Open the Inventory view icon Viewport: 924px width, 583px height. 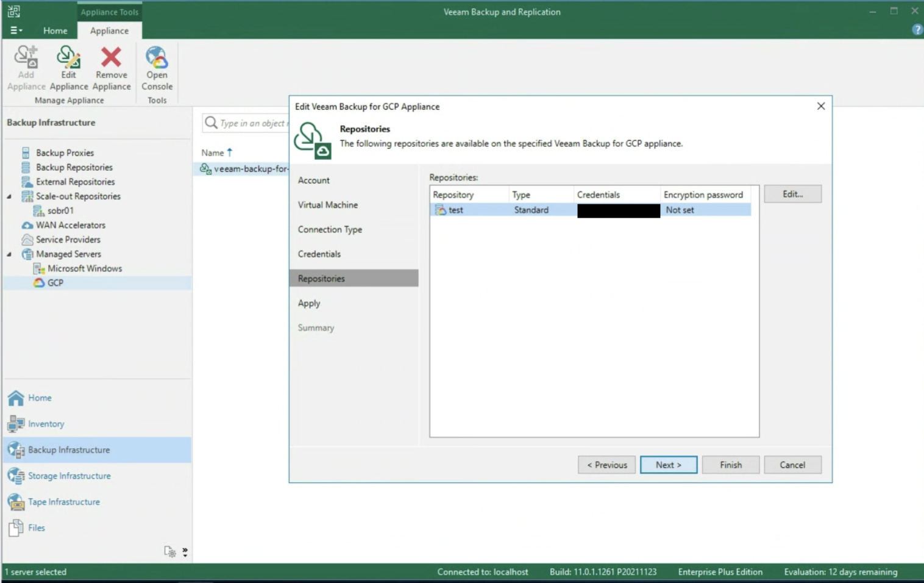click(x=16, y=424)
